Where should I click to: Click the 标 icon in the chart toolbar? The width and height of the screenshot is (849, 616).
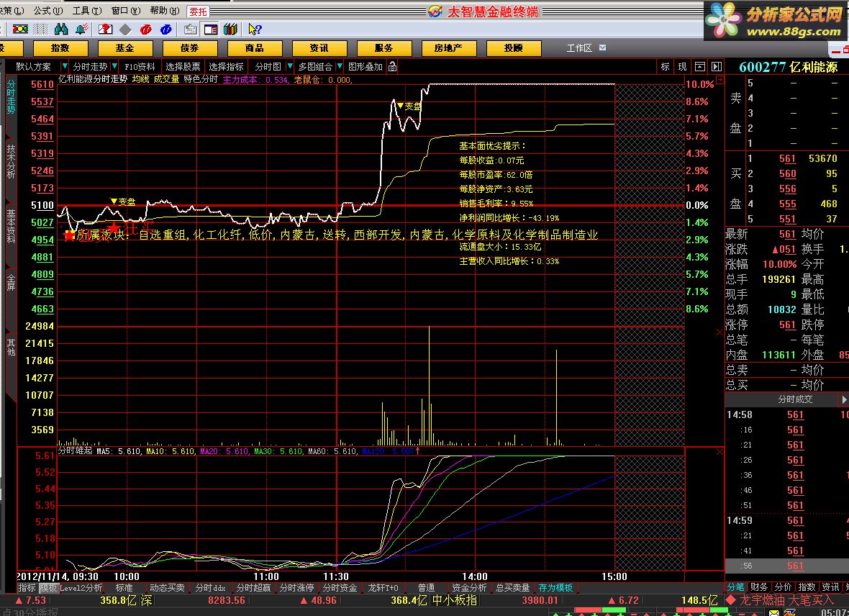point(666,67)
